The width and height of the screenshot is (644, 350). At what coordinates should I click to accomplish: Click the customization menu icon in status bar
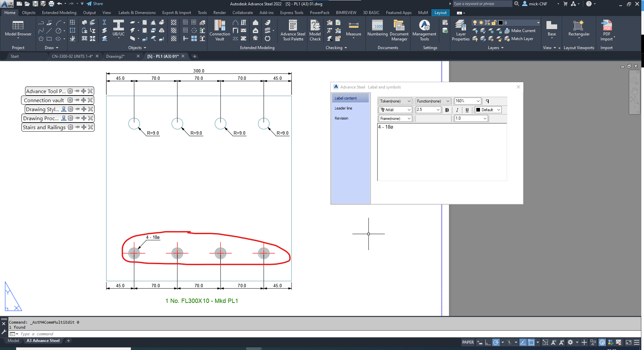pos(637,342)
